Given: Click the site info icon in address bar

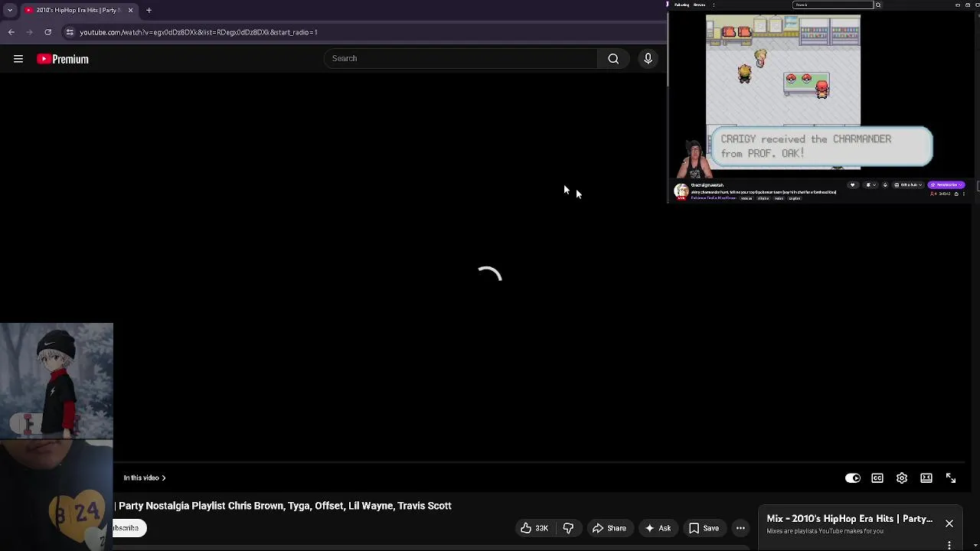Looking at the screenshot, I should [70, 32].
